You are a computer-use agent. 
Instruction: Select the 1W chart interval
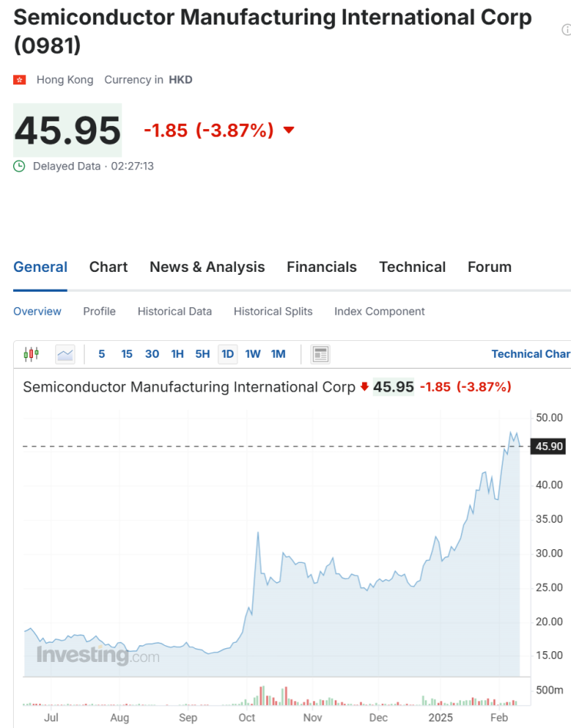click(253, 354)
